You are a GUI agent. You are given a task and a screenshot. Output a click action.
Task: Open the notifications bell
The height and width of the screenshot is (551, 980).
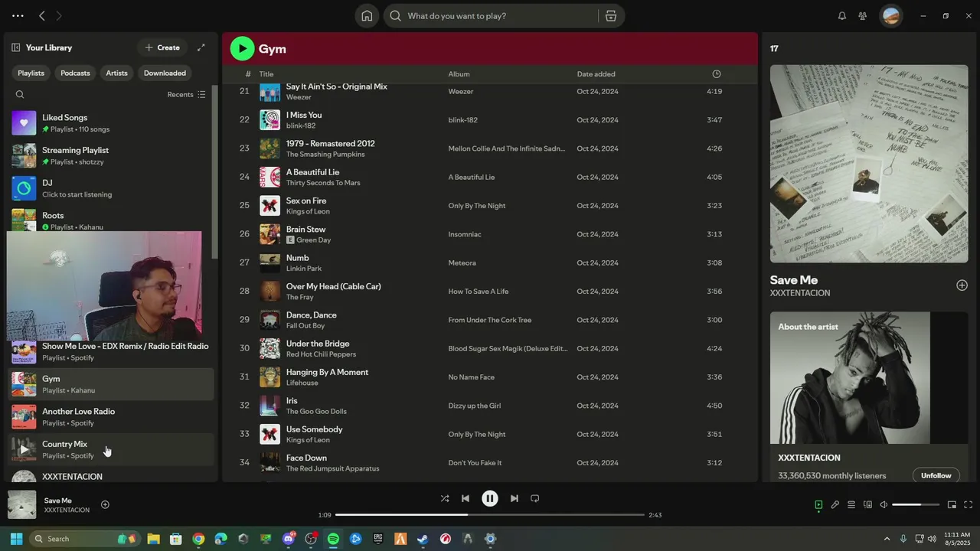(x=842, y=16)
